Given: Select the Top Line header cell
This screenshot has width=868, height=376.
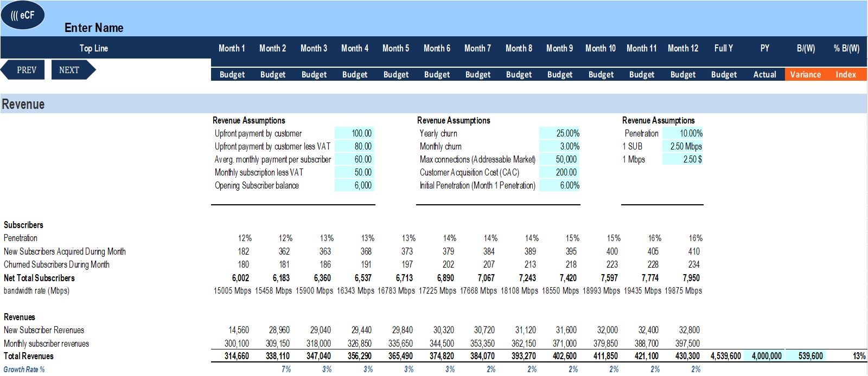Looking at the screenshot, I should coord(94,48).
